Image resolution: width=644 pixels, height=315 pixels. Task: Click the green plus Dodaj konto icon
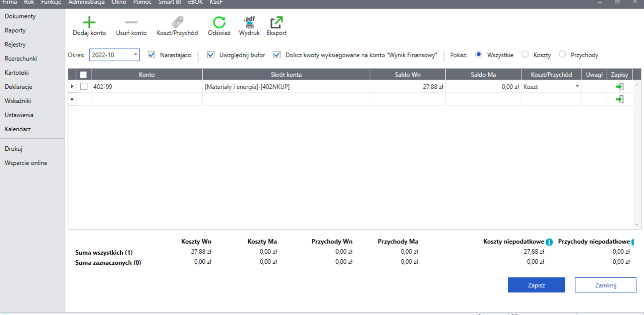click(89, 22)
